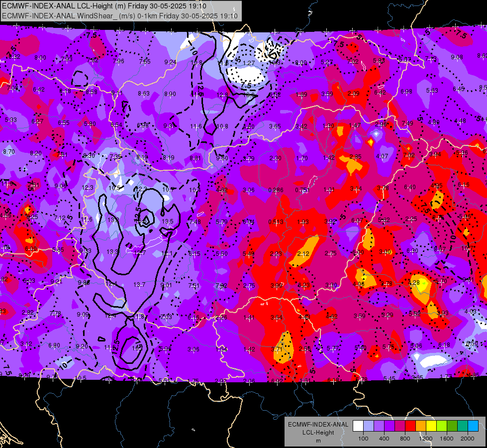Click the ECMWF-INDEX-ANAL legend title
487x448 pixels.
click(x=318, y=425)
